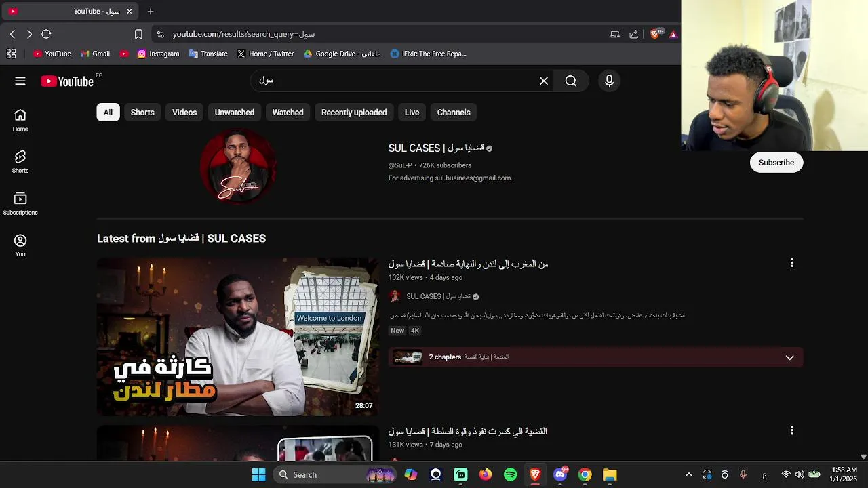
Task: Open the iFixit bookmark
Action: click(429, 54)
